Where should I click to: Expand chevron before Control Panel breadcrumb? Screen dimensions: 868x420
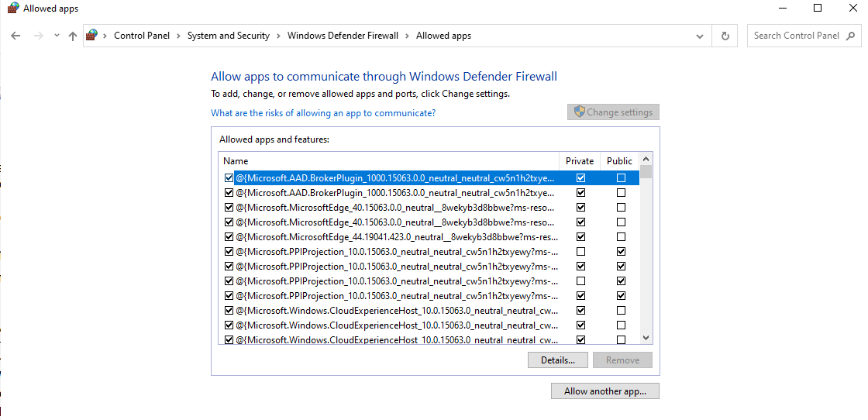tap(105, 36)
